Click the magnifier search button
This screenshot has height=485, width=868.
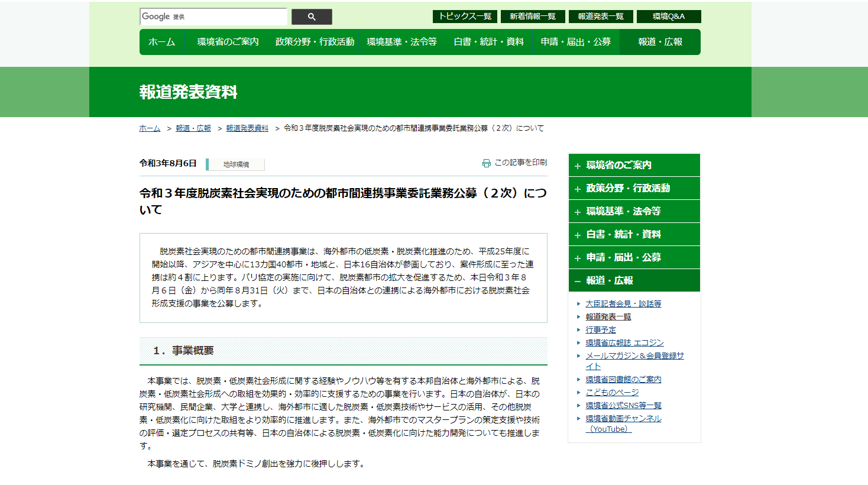point(312,17)
